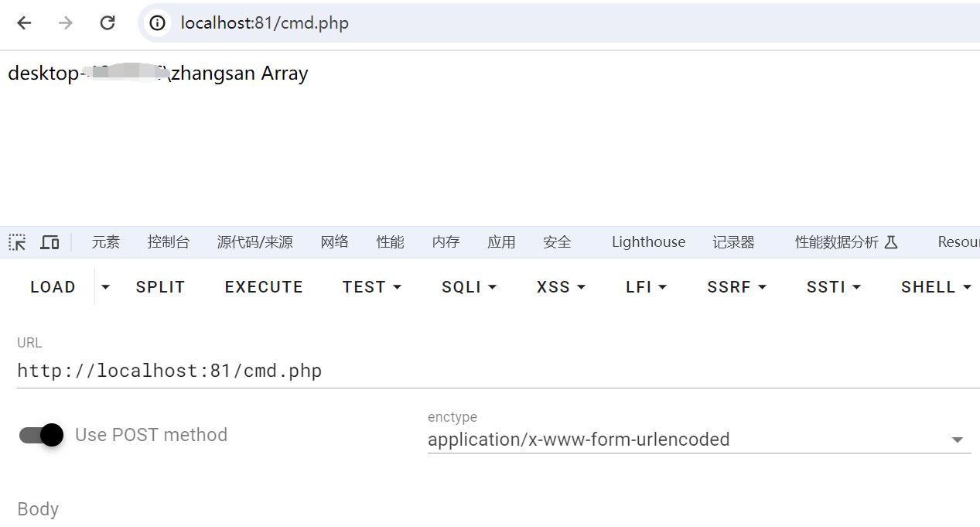View site information icon in address bar
The image size is (980, 527).
(158, 23)
